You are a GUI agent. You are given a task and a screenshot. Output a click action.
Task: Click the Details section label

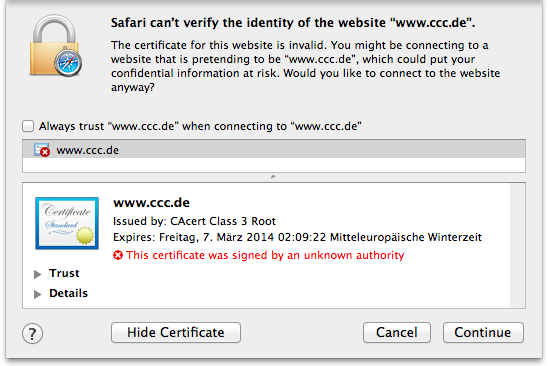tap(68, 293)
